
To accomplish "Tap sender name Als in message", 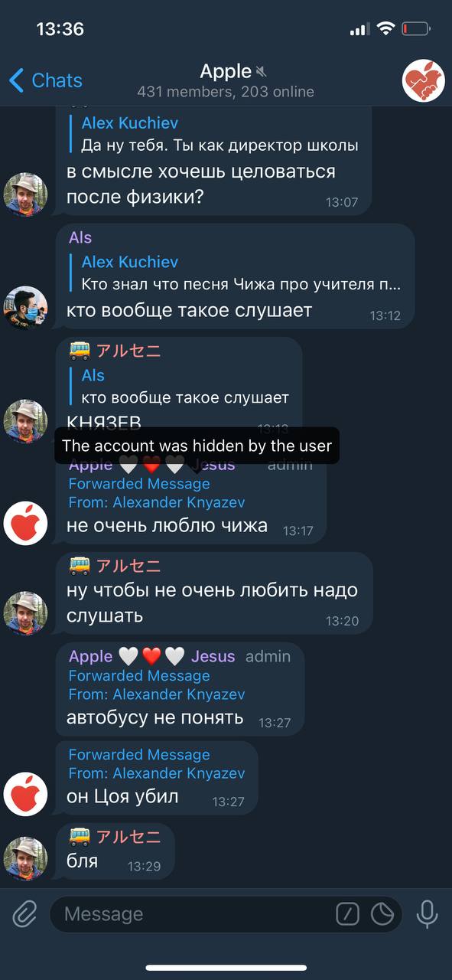I will (80, 237).
